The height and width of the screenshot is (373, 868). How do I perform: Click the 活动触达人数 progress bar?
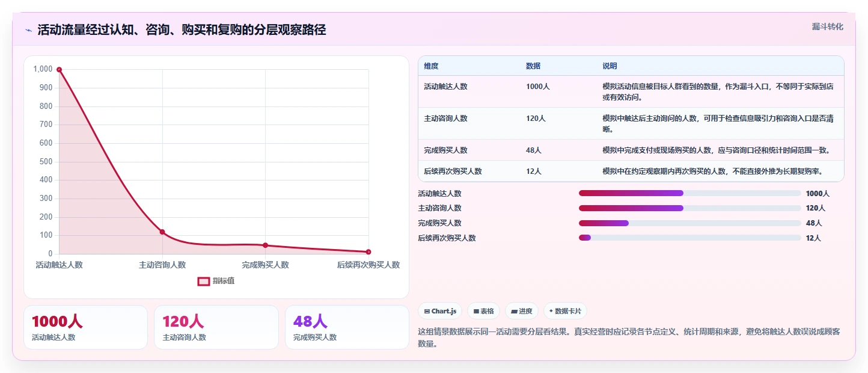(x=689, y=193)
